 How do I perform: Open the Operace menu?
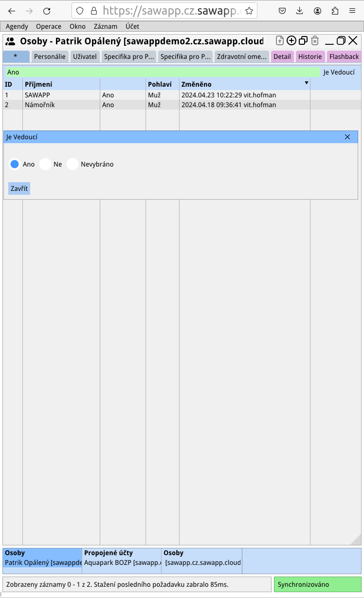click(x=49, y=26)
